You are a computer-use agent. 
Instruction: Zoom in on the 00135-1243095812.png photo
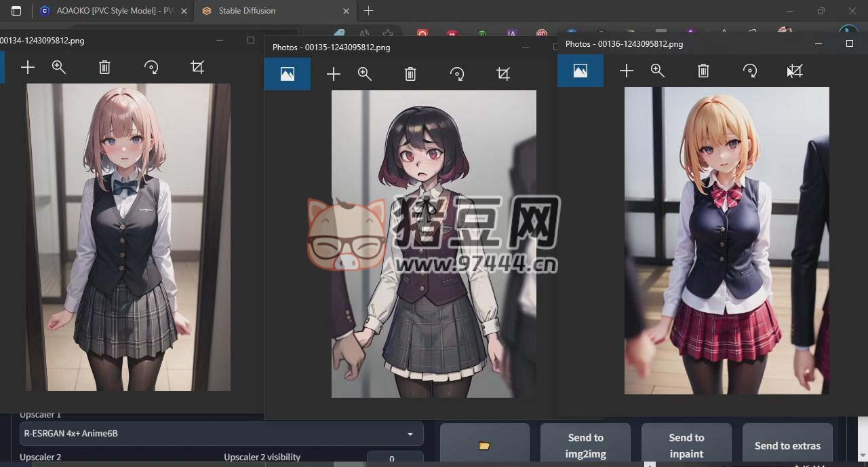coord(365,74)
